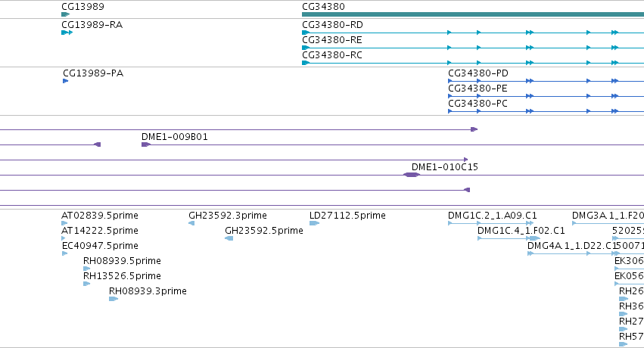This screenshot has width=644, height=348.
Task: Select the EC40947.5prime EST label
Action: tap(100, 246)
